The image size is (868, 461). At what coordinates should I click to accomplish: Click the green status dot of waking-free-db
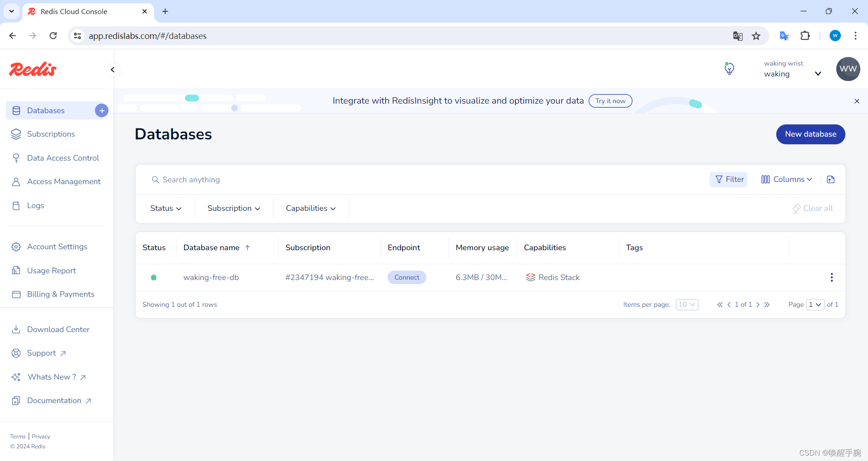154,277
